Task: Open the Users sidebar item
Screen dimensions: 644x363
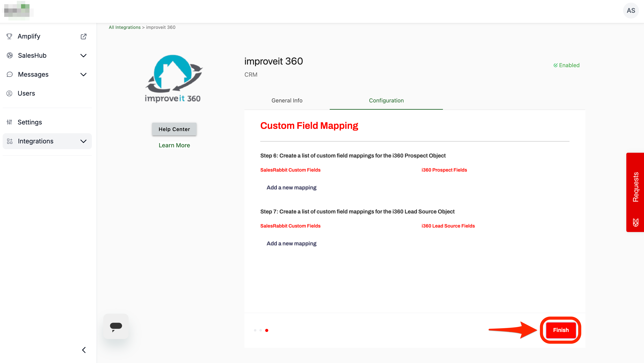Action: (26, 93)
